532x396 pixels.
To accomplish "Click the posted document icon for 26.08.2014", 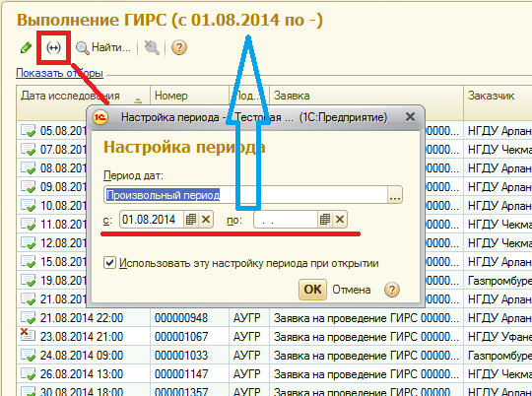I will (x=28, y=373).
